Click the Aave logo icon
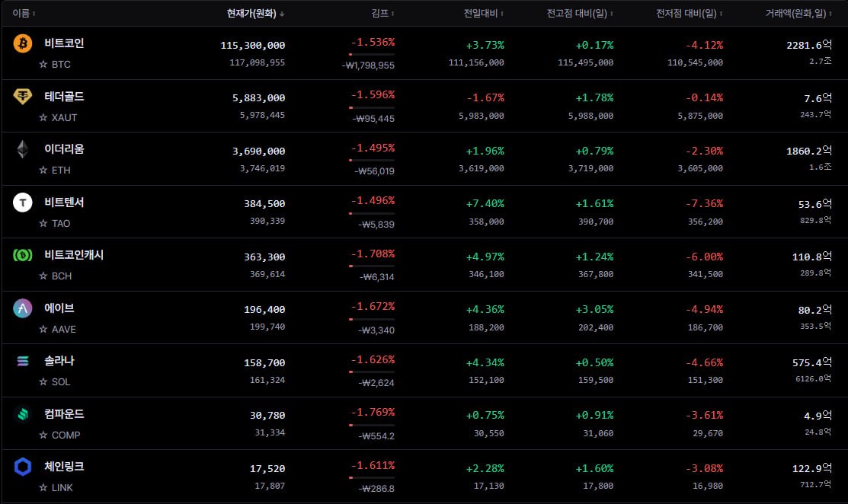The height and width of the screenshot is (504, 848). 23,308
